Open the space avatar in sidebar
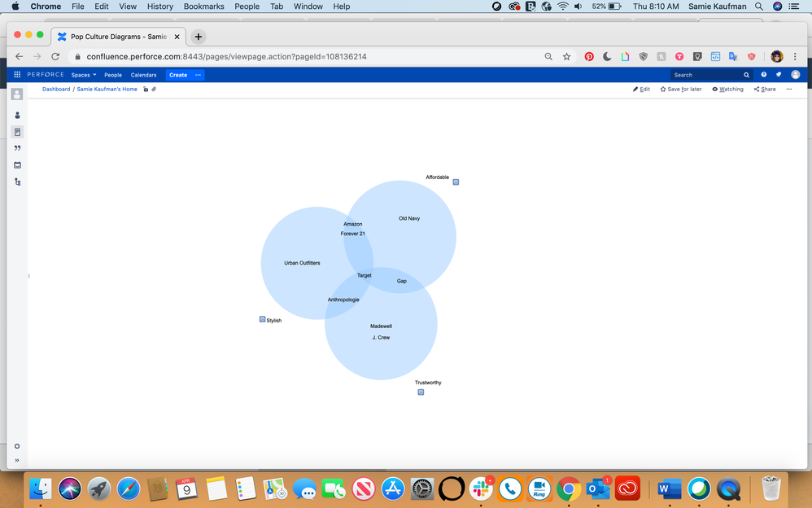Screen dimensions: 812x508 click(17, 94)
